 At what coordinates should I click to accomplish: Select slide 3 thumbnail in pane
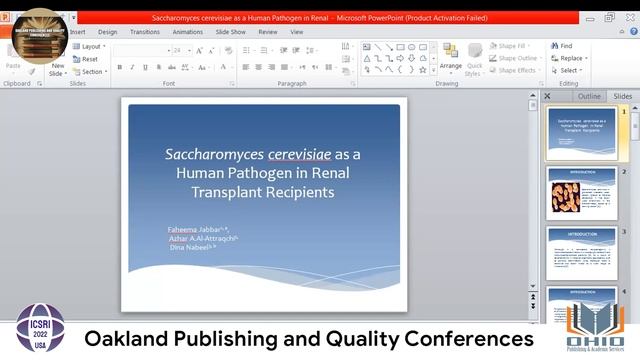point(582,253)
